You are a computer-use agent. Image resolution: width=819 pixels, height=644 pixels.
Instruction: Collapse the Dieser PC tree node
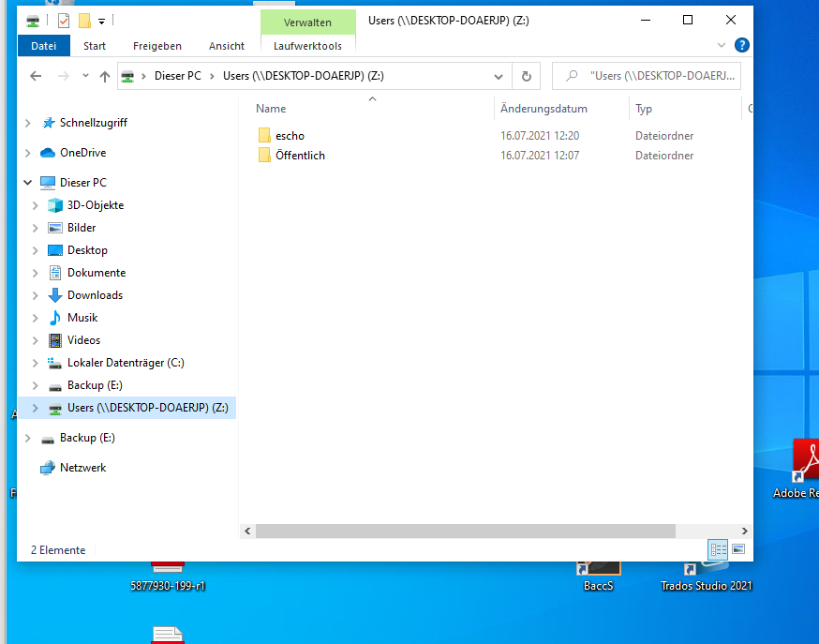27,183
